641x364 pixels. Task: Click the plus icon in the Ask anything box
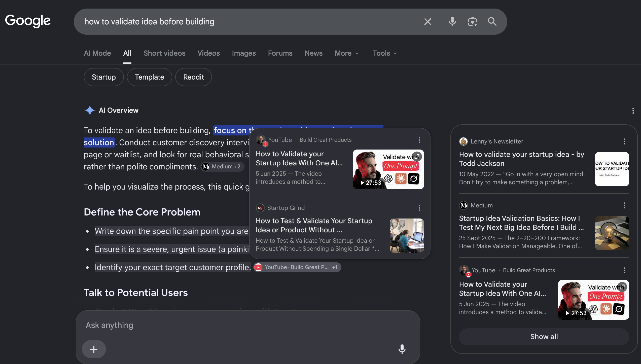click(x=94, y=349)
